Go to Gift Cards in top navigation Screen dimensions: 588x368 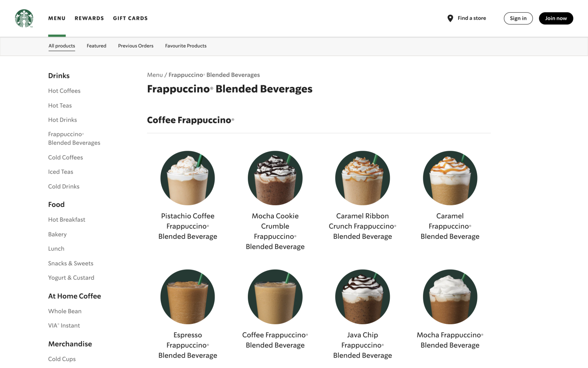pyautogui.click(x=130, y=19)
